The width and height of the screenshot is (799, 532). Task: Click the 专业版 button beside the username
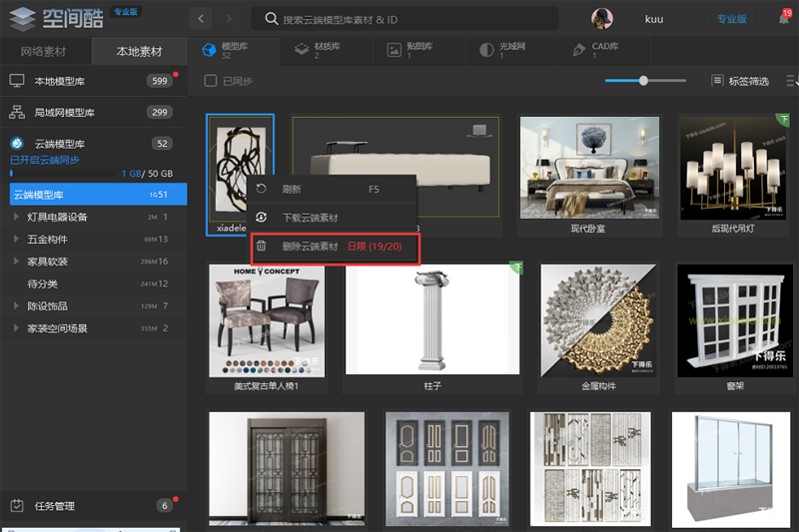coord(731,19)
